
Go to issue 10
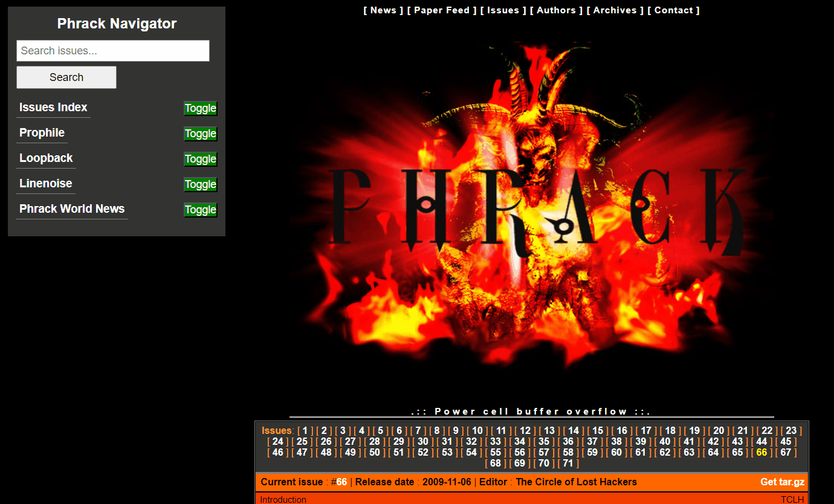477,431
